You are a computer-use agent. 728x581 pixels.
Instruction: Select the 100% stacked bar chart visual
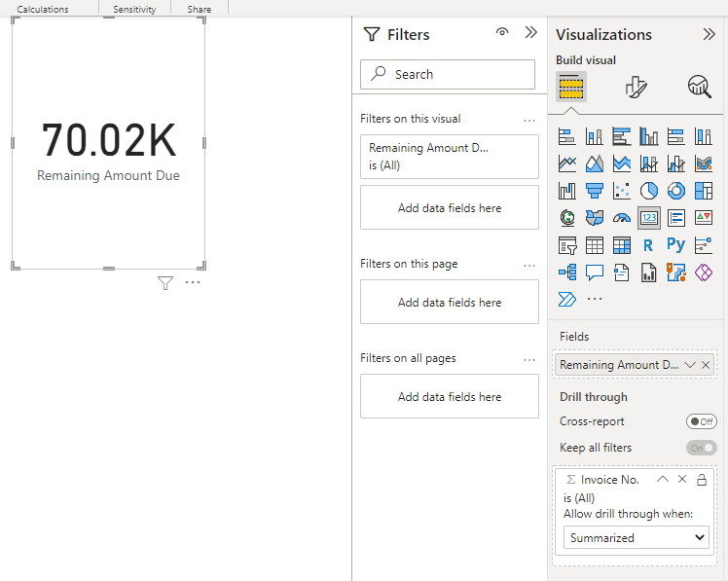tap(676, 136)
